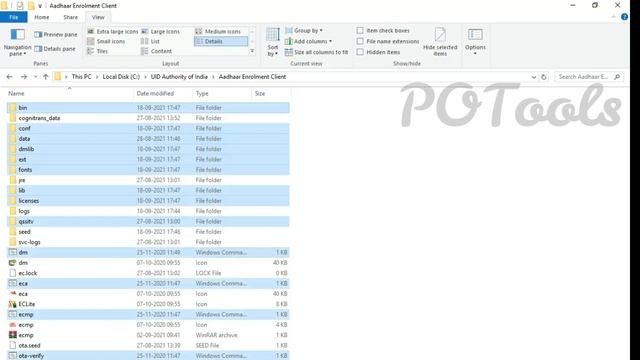Screen dimensions: 640x360
Task: Go up one folder level
Action: (46, 77)
